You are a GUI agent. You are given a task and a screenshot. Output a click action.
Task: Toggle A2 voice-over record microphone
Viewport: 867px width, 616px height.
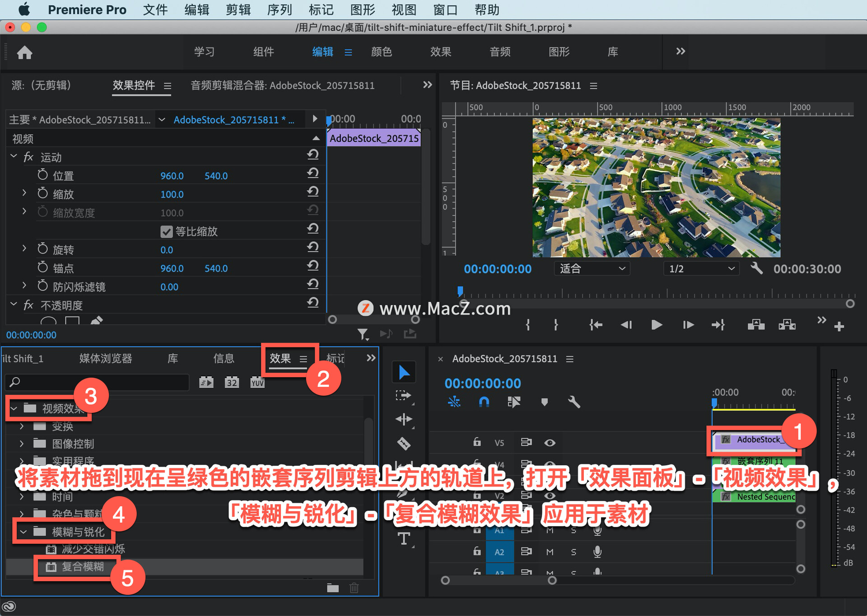[x=597, y=551]
